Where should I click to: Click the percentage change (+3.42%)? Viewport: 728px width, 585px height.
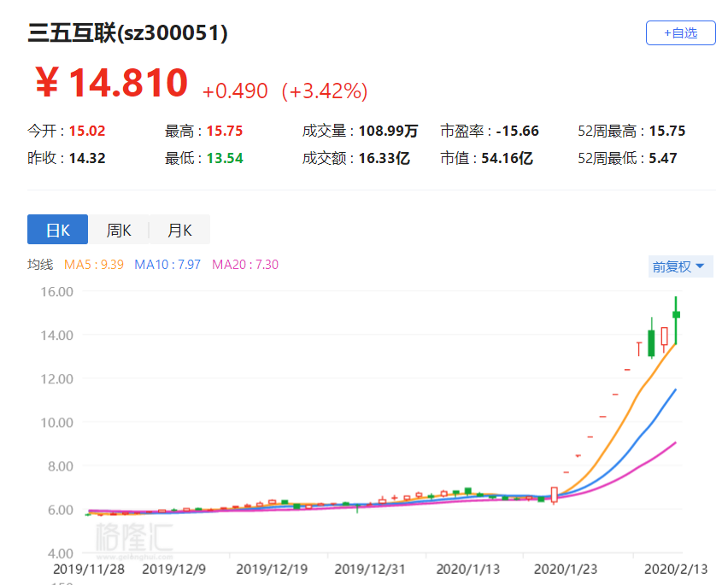pyautogui.click(x=325, y=91)
